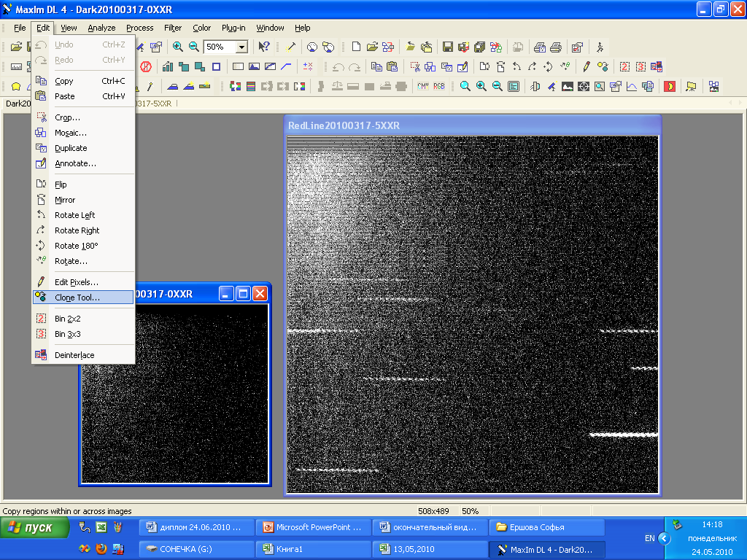Image resolution: width=747 pixels, height=560 pixels.
Task: Choose Rotate Left in Edit menu
Action: (x=74, y=215)
